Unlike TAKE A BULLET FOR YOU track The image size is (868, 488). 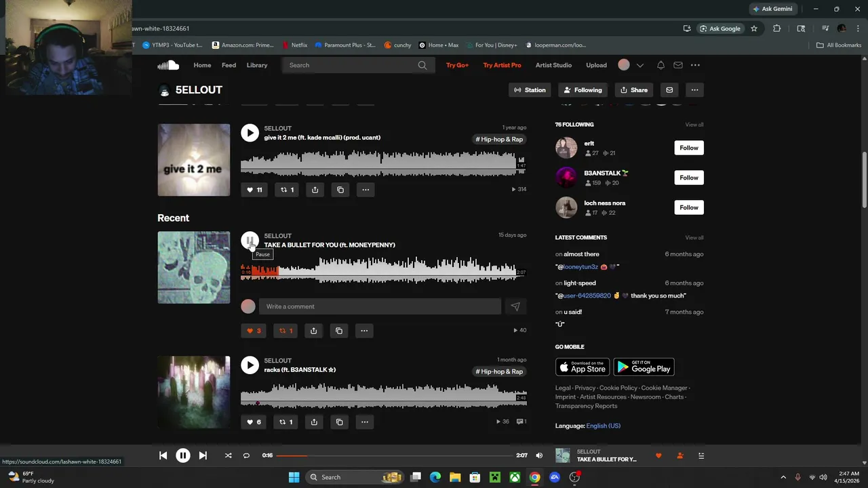254,331
